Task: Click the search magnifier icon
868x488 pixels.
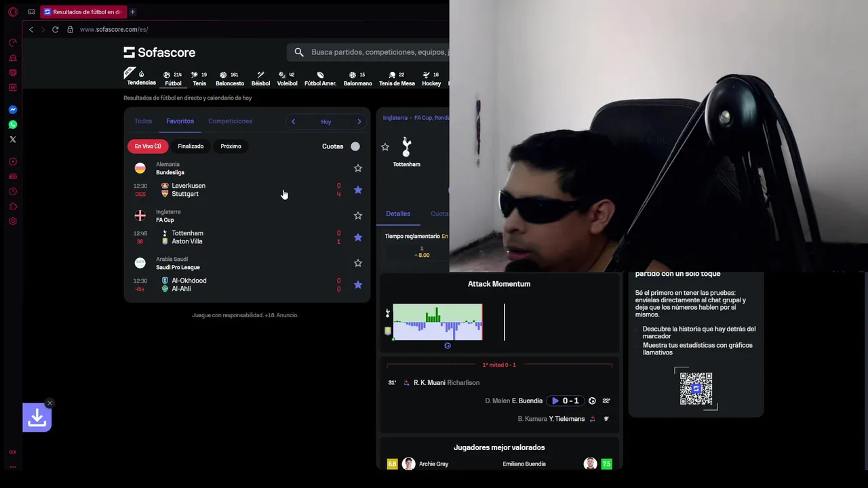Action: 299,52
